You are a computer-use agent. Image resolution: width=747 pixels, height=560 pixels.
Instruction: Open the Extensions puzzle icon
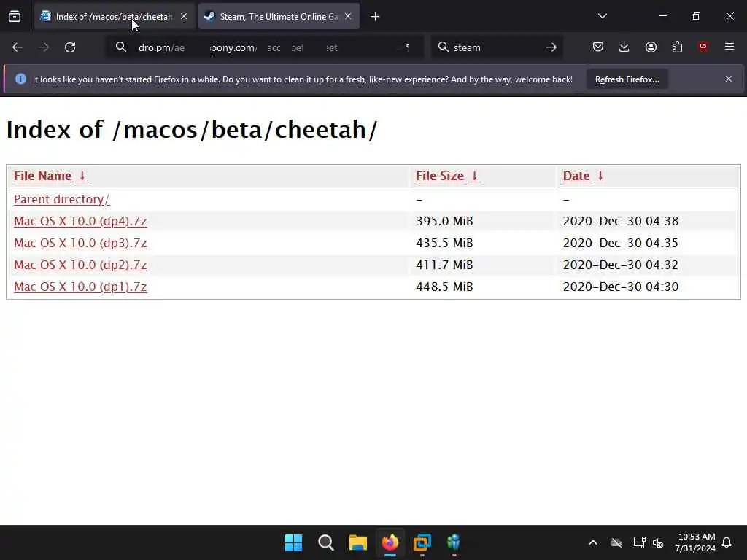point(677,47)
